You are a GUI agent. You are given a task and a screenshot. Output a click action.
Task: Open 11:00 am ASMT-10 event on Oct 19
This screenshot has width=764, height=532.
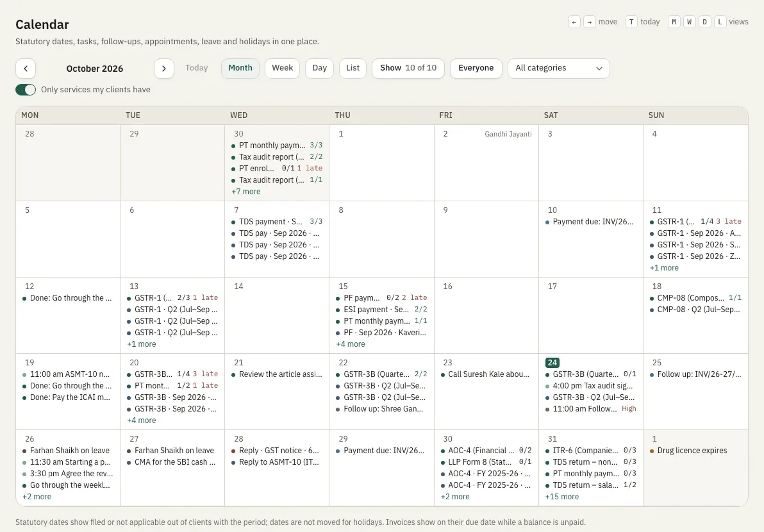(x=68, y=374)
